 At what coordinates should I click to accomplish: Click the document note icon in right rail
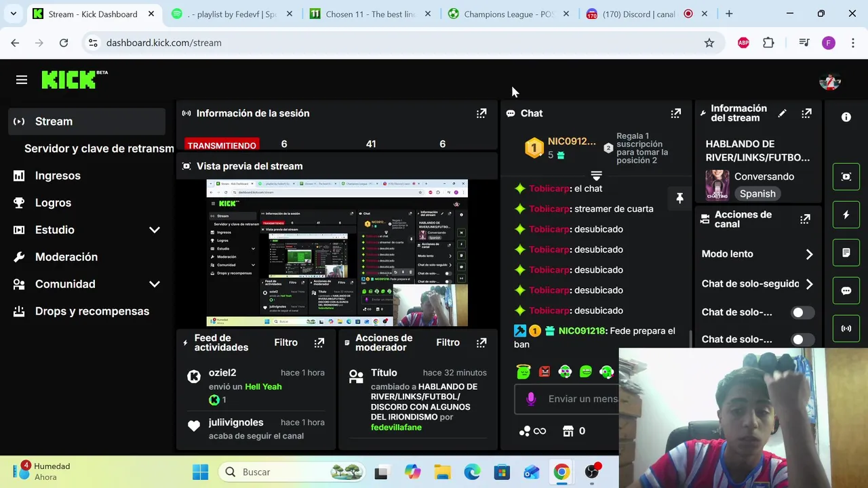coord(846,253)
